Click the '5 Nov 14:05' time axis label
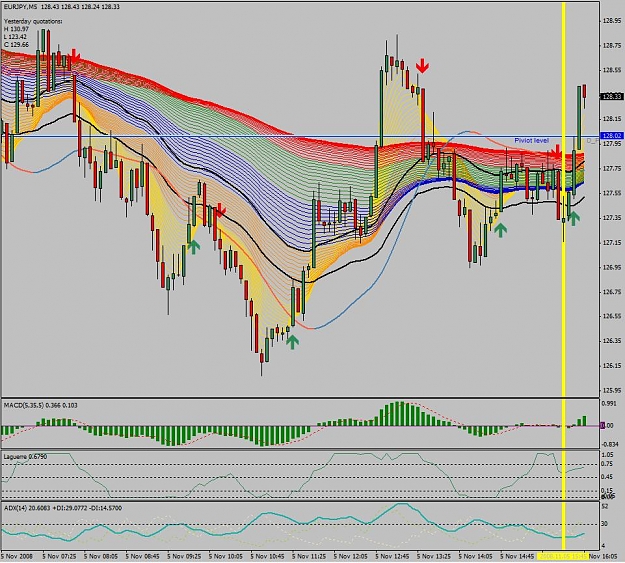 coord(476,556)
